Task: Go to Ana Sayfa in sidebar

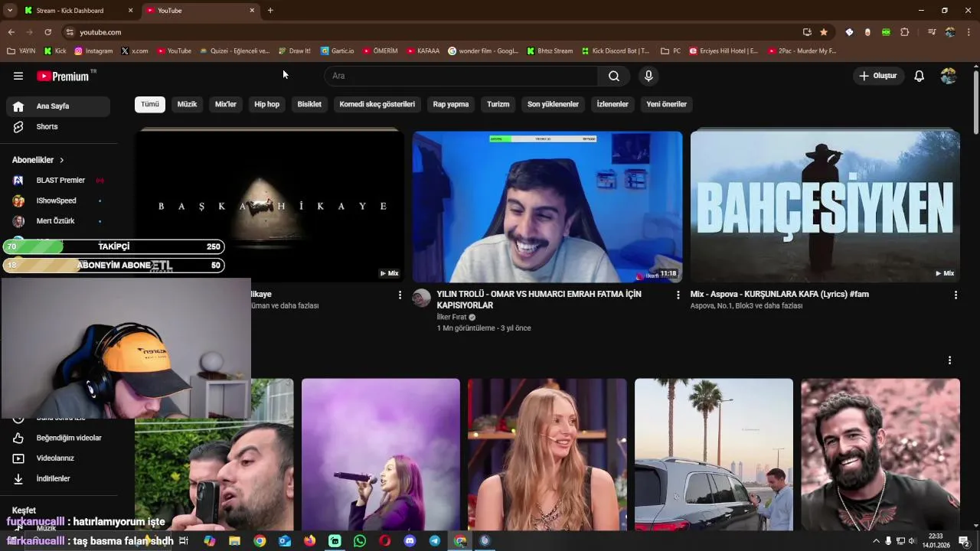Action: pyautogui.click(x=58, y=106)
